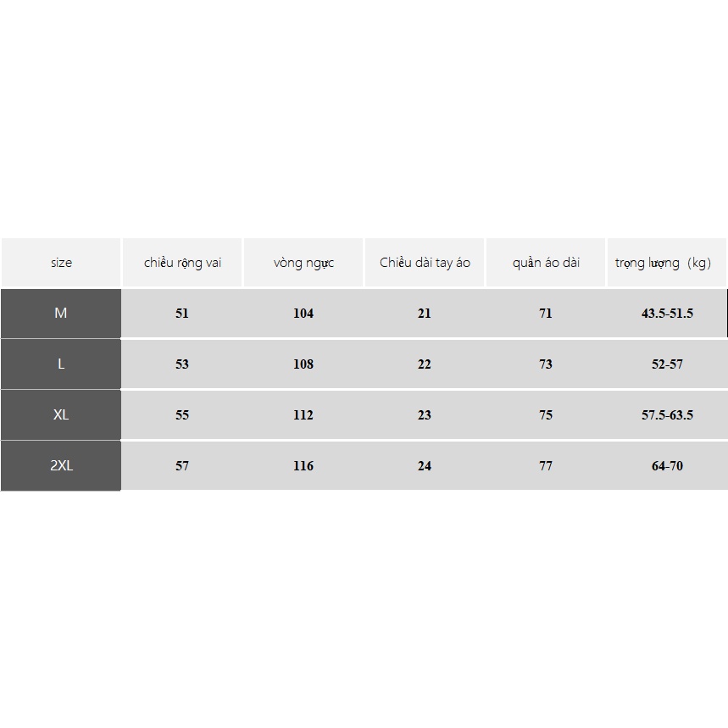Select the weight range 52-57 cell
Image resolution: width=728 pixels, height=728 pixels.
click(x=667, y=364)
